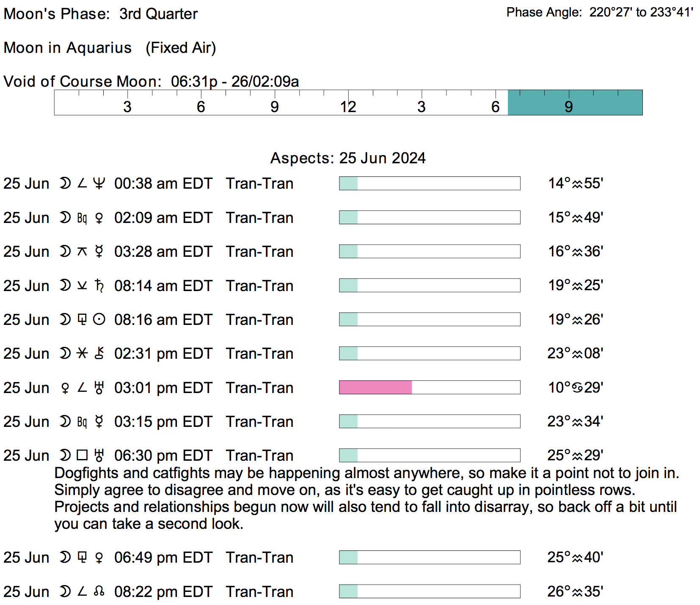Image resolution: width=700 pixels, height=605 pixels.
Task: Click the Venus glyph starting the 03:01 pm row
Action: click(65, 388)
